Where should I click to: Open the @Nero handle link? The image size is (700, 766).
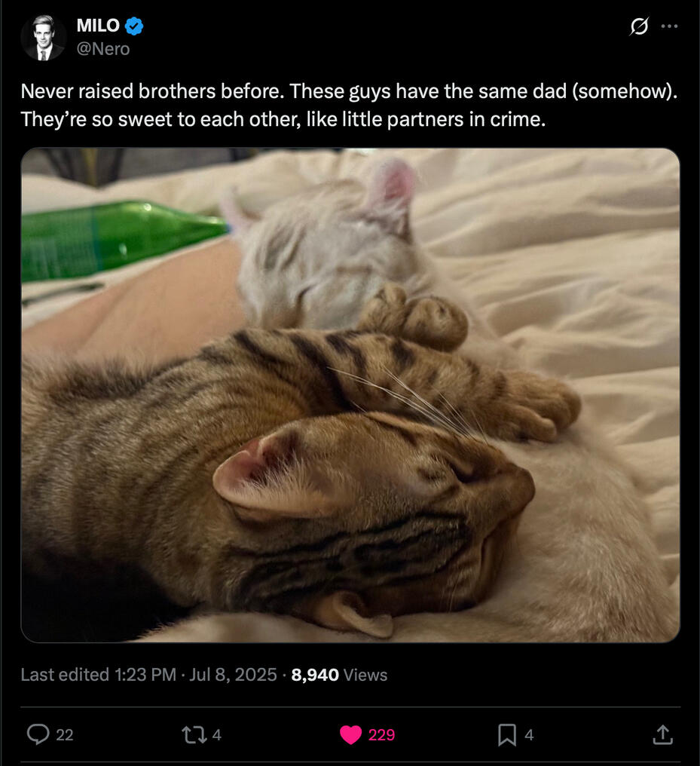(x=102, y=49)
